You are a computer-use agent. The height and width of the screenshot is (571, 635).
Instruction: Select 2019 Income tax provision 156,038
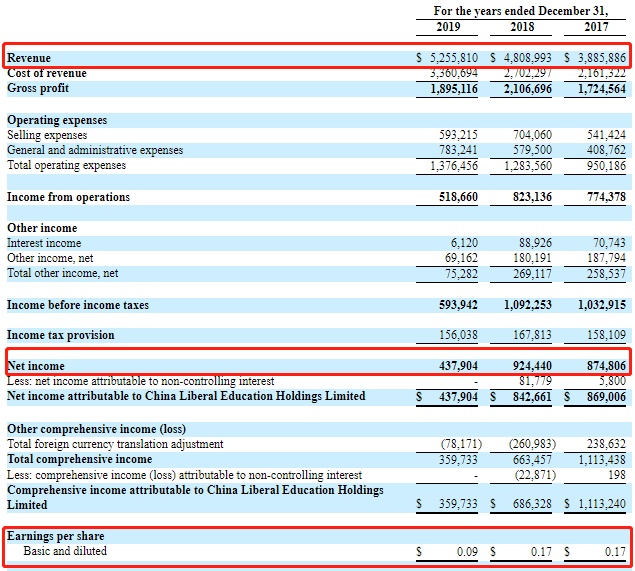click(458, 335)
